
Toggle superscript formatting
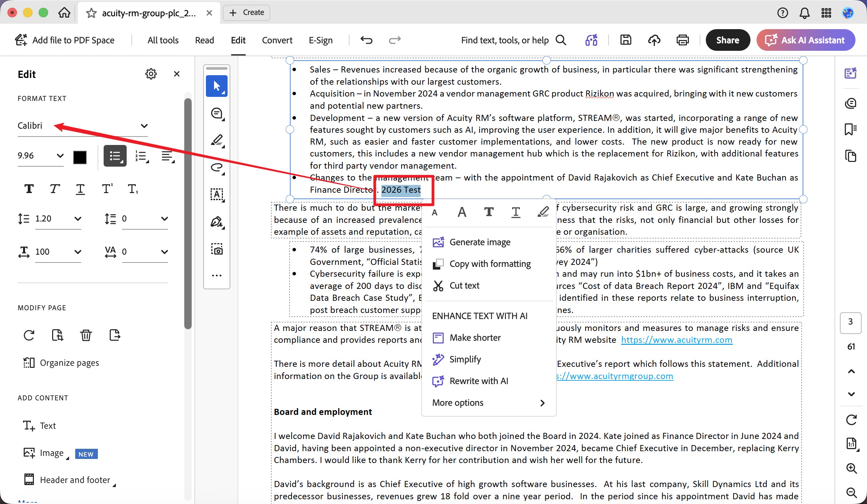click(x=107, y=189)
